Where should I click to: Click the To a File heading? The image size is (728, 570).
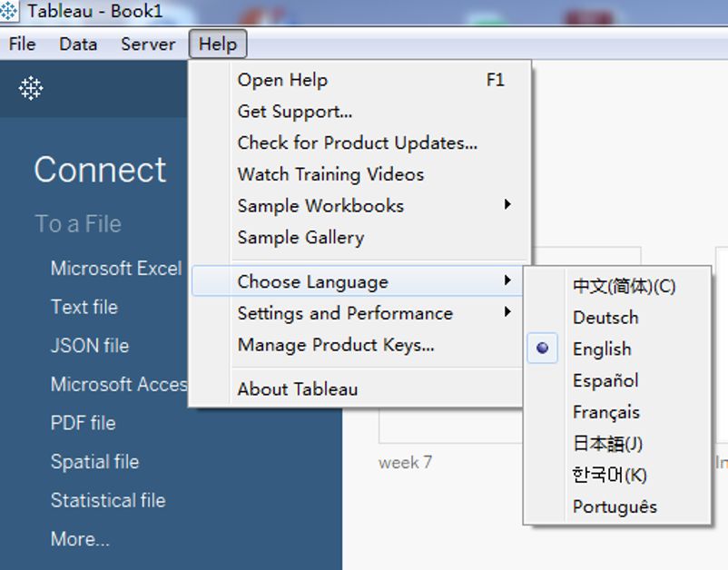pos(78,223)
